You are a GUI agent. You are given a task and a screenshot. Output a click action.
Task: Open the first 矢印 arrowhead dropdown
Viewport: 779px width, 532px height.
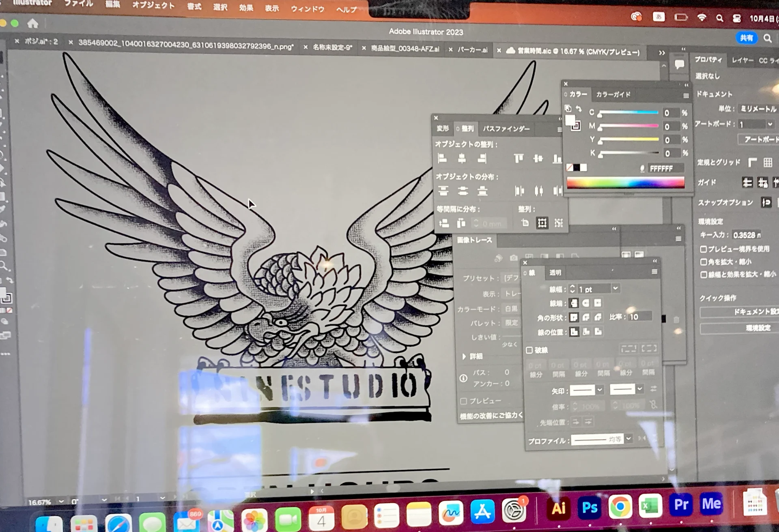600,390
